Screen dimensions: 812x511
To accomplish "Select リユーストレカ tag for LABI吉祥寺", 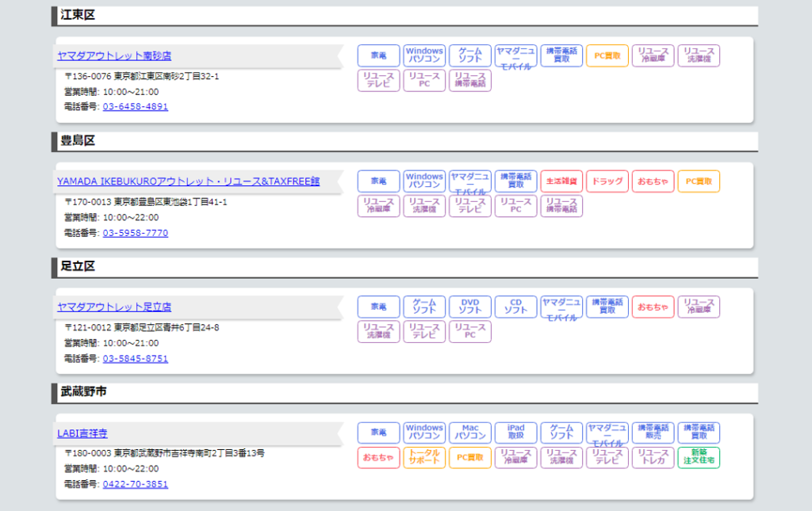I will [653, 458].
